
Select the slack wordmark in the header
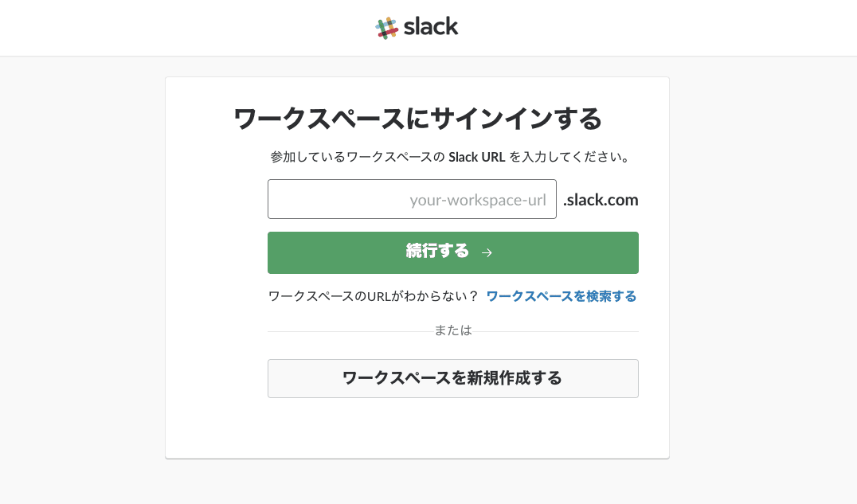[430, 26]
